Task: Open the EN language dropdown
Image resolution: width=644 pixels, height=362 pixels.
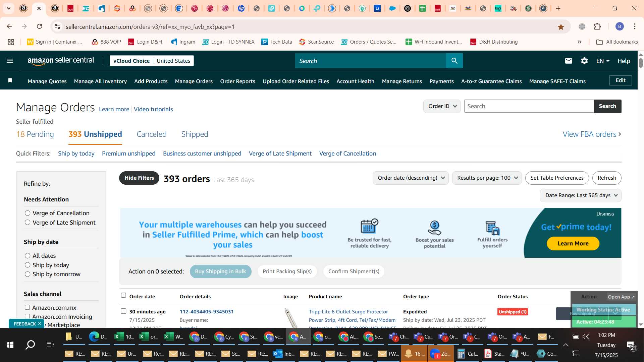Action: pyautogui.click(x=603, y=61)
